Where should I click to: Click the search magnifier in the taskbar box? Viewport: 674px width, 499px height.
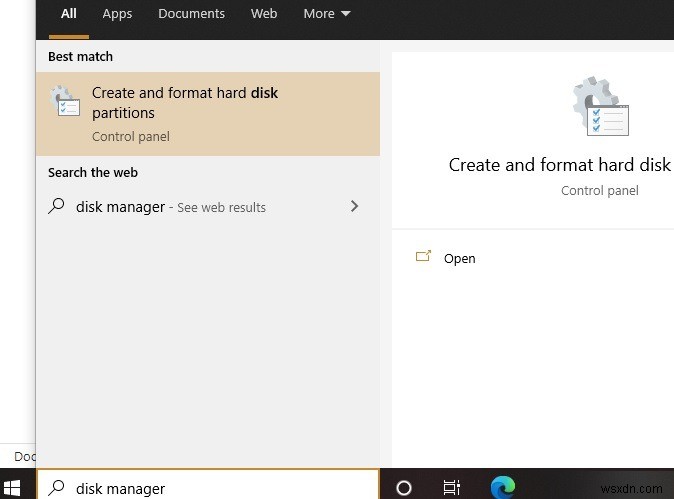coord(57,488)
